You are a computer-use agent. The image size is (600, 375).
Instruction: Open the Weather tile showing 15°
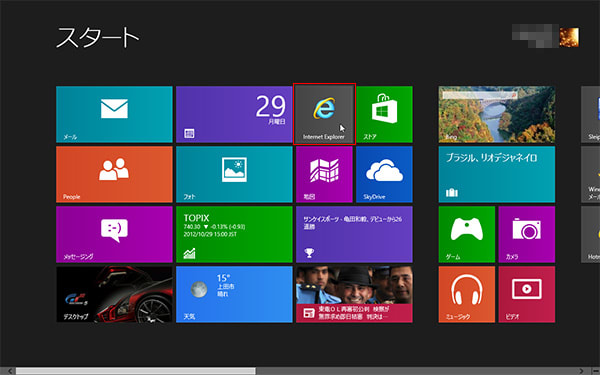click(x=234, y=295)
